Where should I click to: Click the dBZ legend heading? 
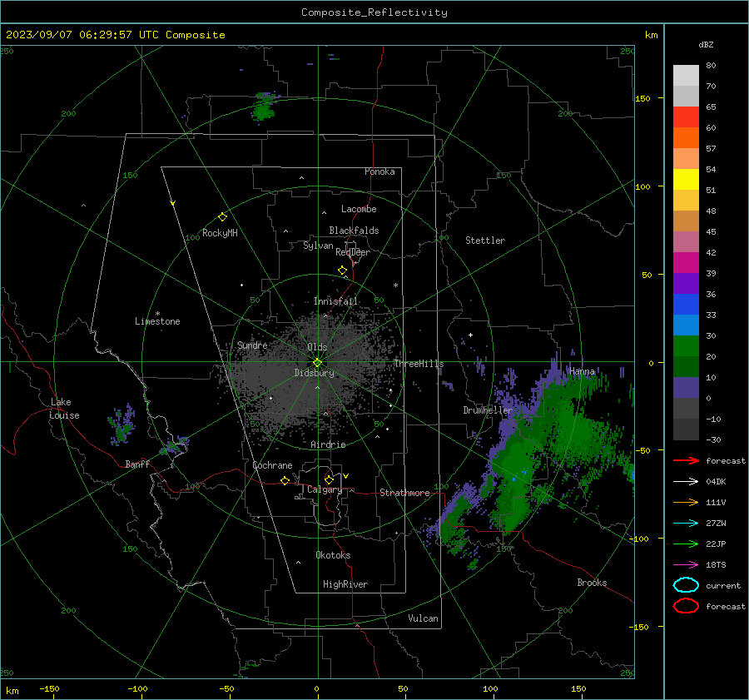pos(706,45)
